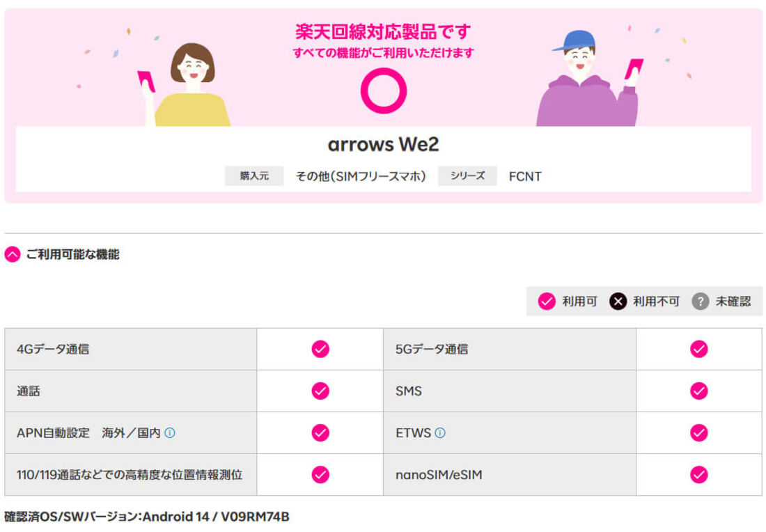Image resolution: width=766 pixels, height=532 pixels.
Task: Click the 通話 availability checkmark
Action: pos(320,391)
